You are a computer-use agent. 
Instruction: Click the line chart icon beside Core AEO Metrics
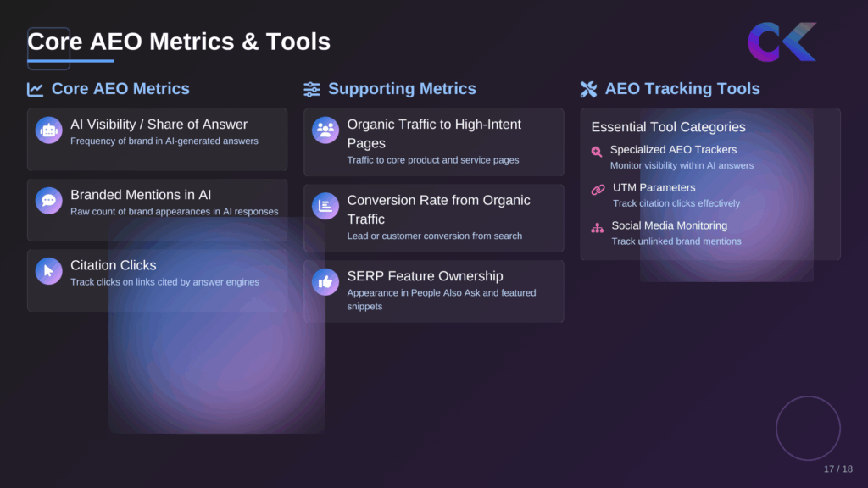(35, 89)
